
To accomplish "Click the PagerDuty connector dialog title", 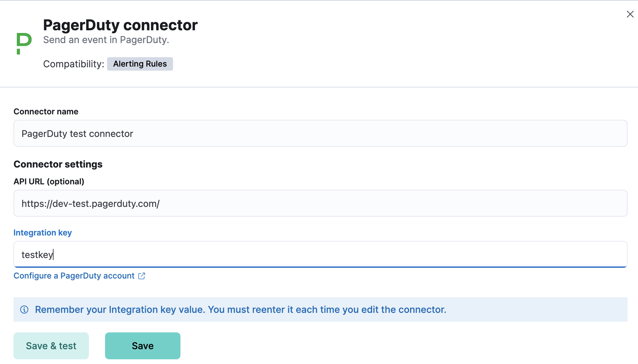I will (120, 25).
